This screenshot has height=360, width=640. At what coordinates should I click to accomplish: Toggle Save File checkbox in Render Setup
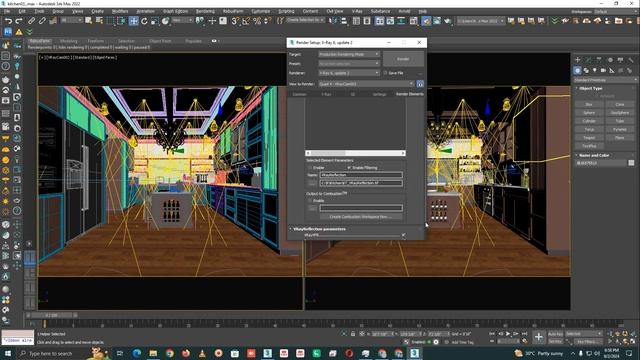385,73
